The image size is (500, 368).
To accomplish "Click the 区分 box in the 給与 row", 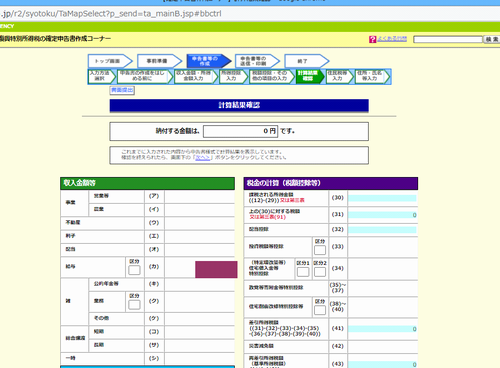I will click(134, 270).
